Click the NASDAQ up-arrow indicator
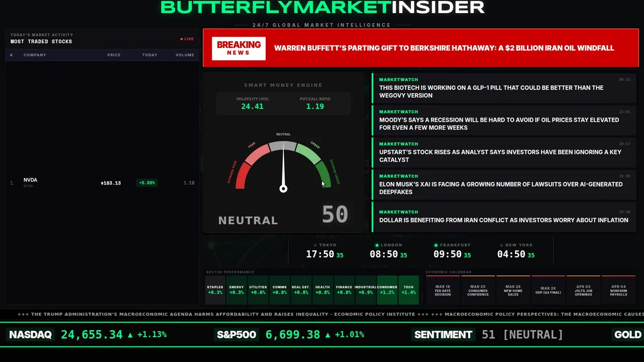The height and width of the screenshot is (362, 644). [130, 334]
